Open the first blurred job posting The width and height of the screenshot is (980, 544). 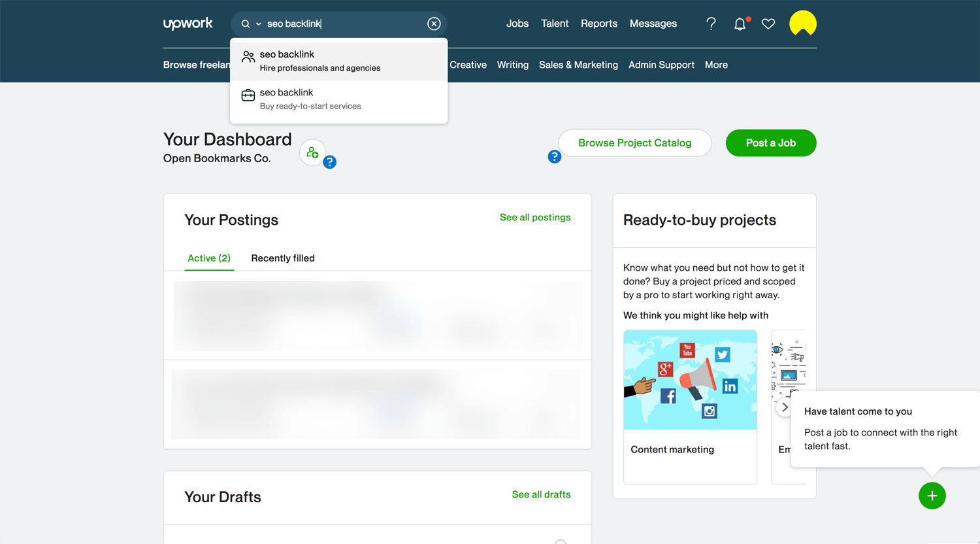378,316
